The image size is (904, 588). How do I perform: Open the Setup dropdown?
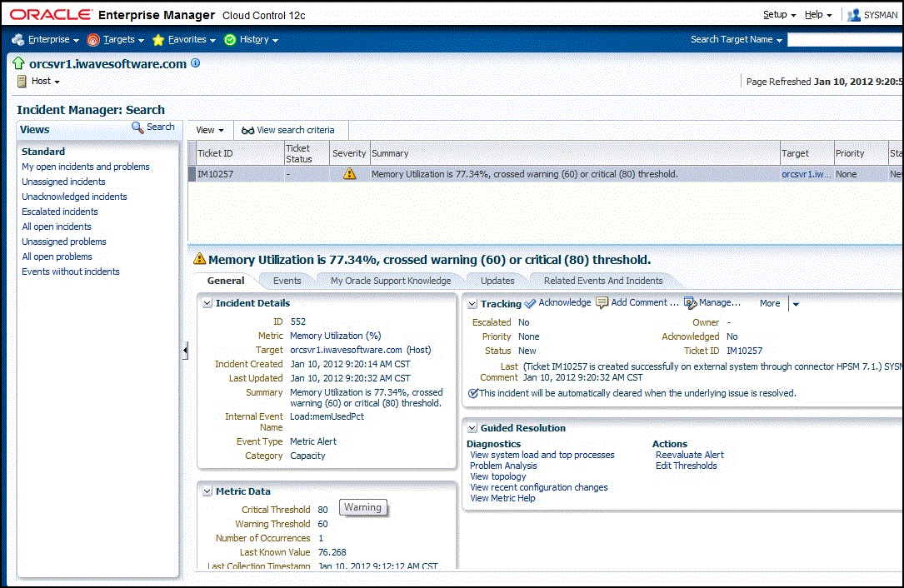(780, 15)
